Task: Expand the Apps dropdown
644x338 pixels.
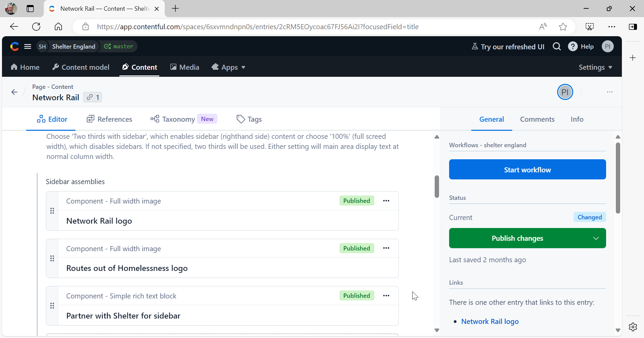Action: point(228,67)
